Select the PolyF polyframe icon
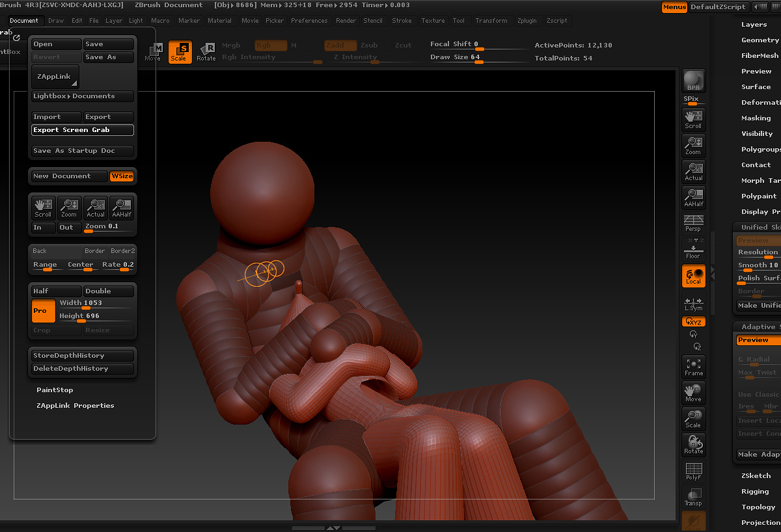Image resolution: width=781 pixels, height=532 pixels. point(693,472)
